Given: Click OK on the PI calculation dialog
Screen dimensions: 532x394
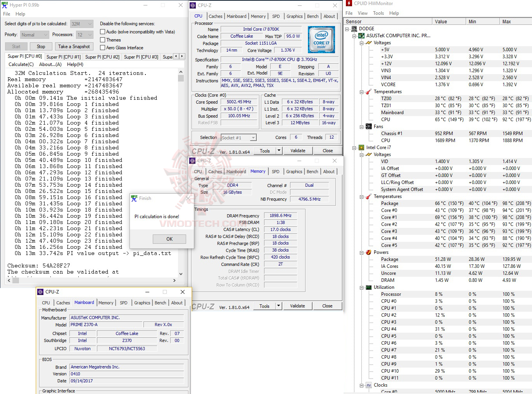Looking at the screenshot, I should [169, 239].
